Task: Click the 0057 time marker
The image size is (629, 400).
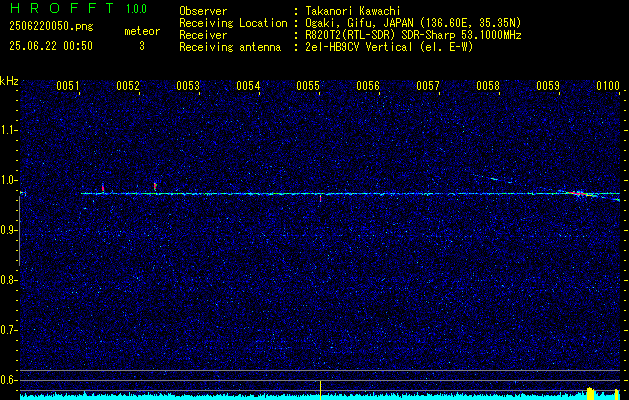Action: point(427,85)
